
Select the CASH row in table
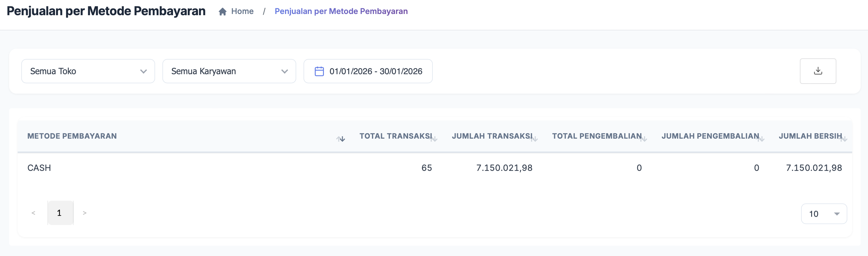point(39,168)
